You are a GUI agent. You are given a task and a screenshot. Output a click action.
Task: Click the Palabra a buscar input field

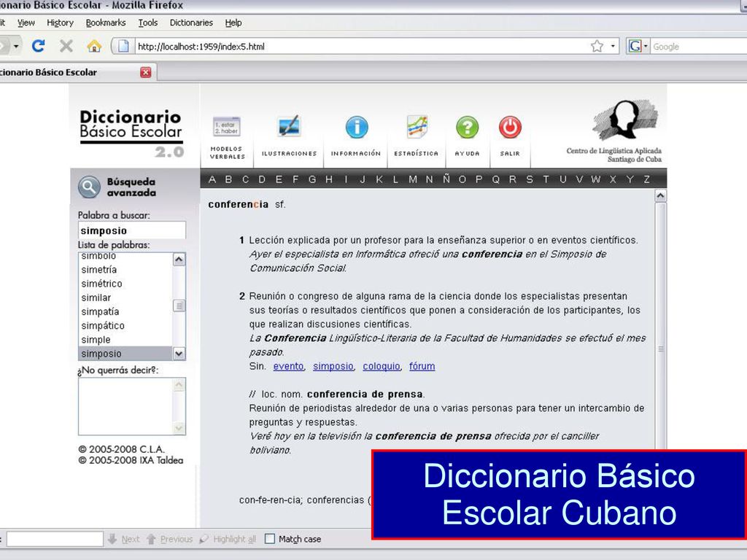(131, 230)
